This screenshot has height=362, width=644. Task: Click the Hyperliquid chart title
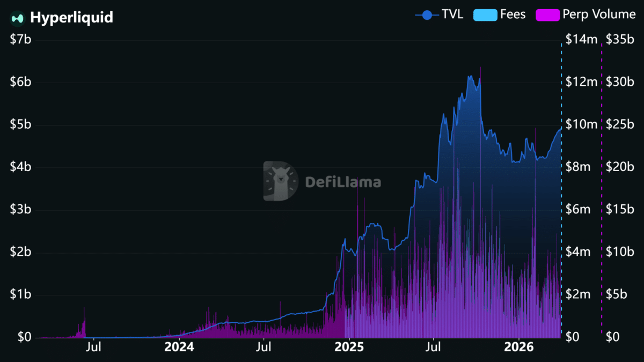point(71,17)
